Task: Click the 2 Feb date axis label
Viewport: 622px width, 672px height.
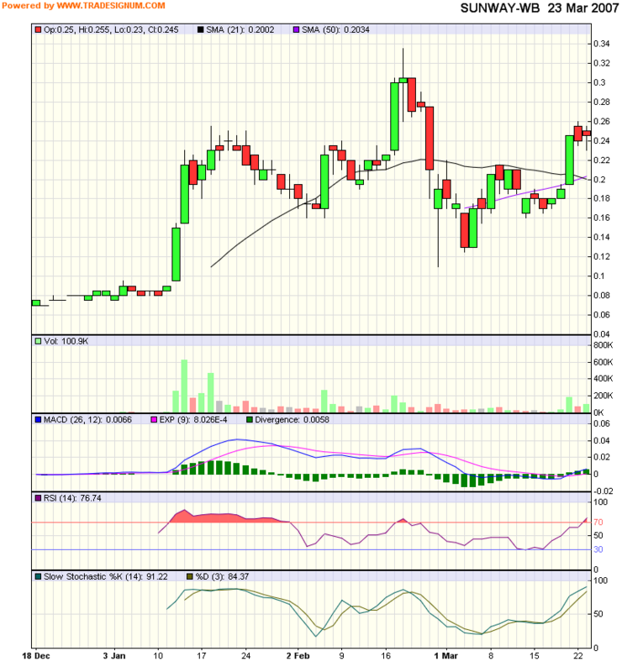Action: tap(298, 656)
